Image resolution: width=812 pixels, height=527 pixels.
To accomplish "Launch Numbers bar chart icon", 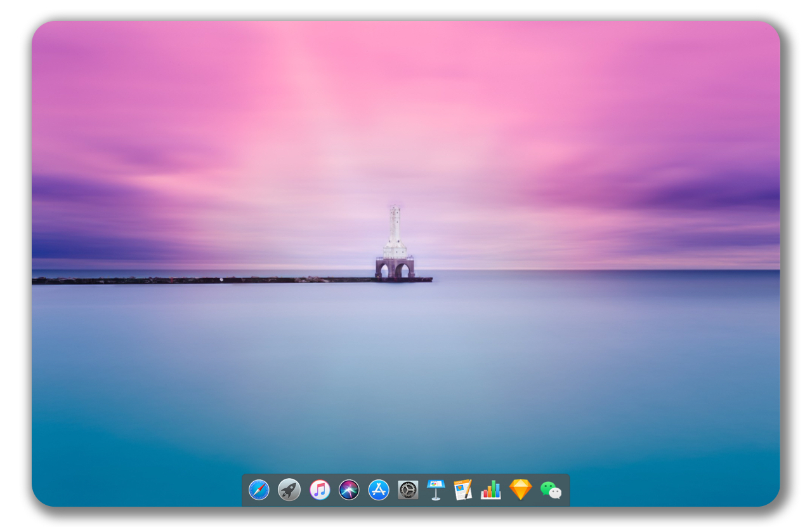I will (491, 490).
